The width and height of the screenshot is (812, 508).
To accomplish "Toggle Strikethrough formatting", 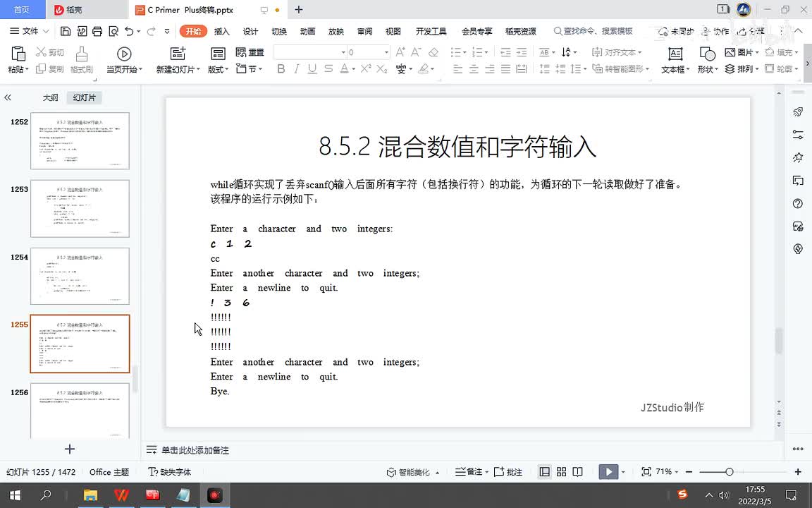I will coord(328,68).
